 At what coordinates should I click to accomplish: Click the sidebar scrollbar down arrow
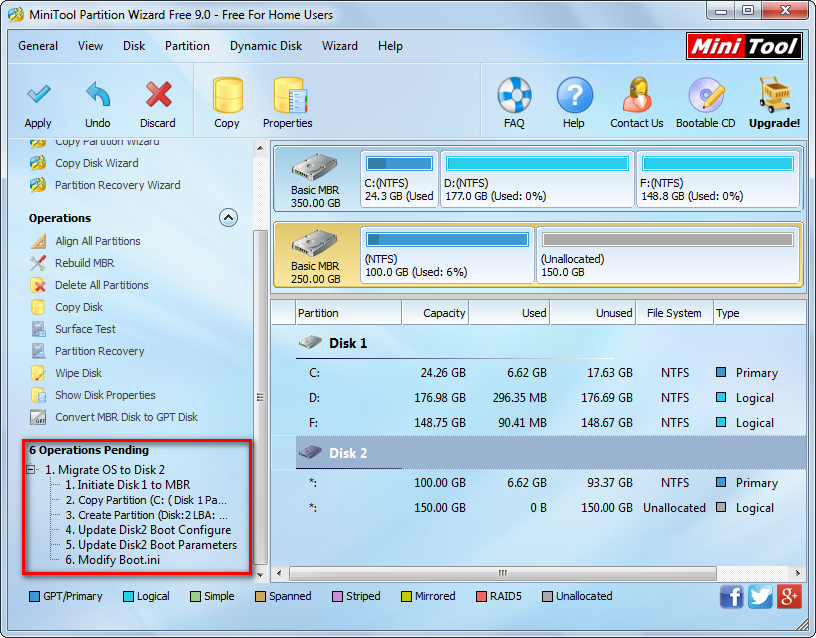pos(260,575)
